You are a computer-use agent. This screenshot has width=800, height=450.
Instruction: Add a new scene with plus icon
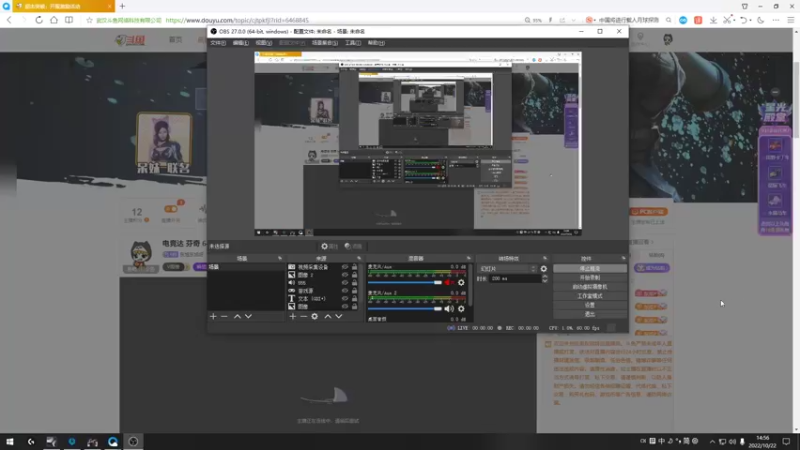213,316
